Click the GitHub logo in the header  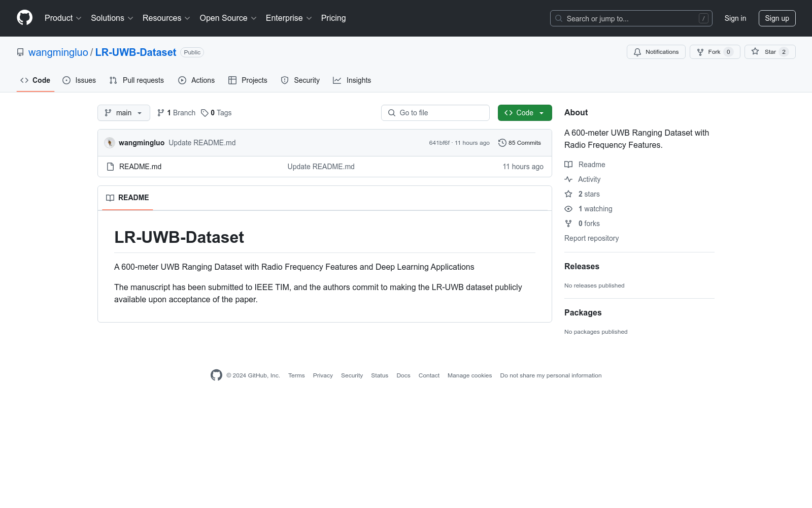click(24, 18)
